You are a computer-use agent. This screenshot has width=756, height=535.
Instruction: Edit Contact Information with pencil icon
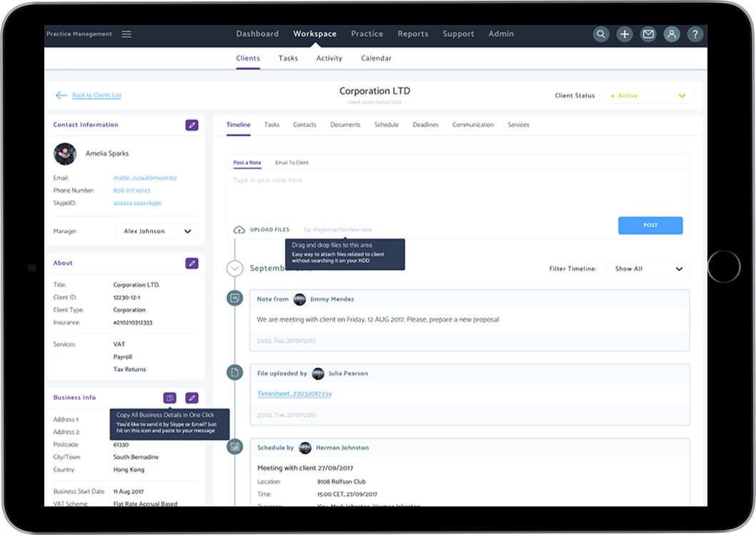(192, 125)
